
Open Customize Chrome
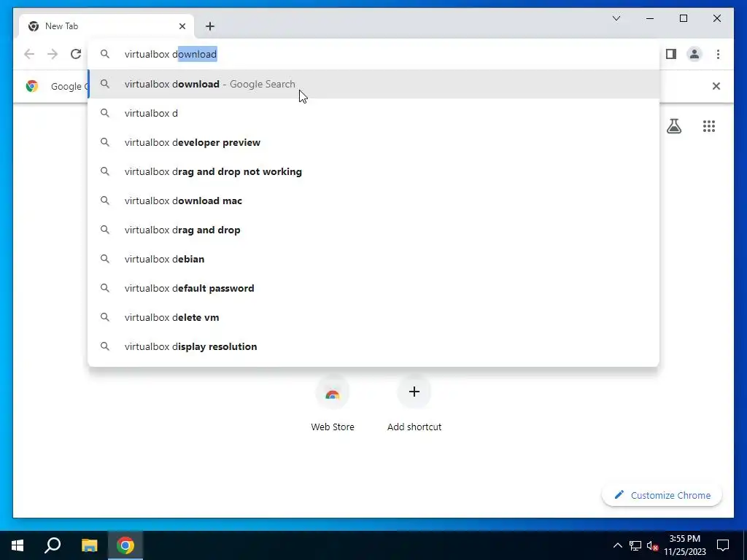coord(662,495)
